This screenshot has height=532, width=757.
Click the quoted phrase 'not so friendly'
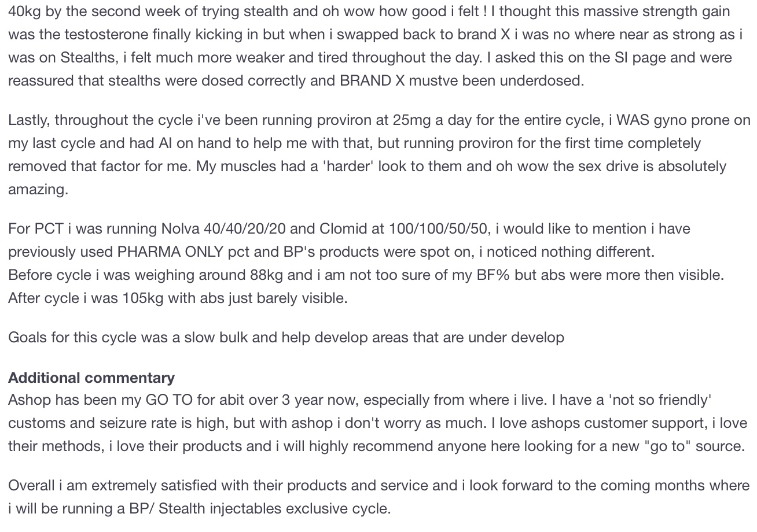(x=659, y=400)
